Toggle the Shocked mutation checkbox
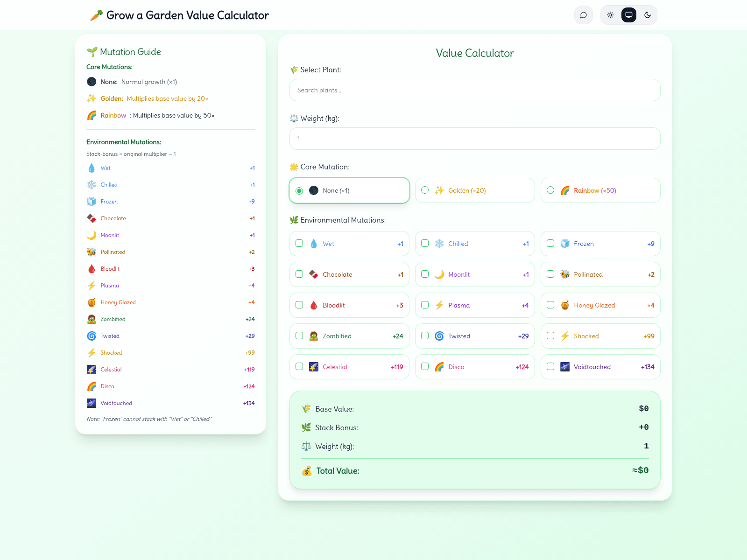Screen dimensions: 747x560 pos(551,336)
